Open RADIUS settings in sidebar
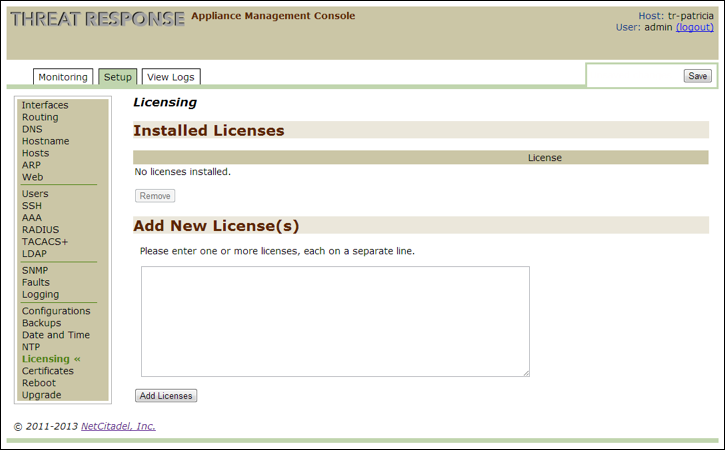725x450 pixels. pyautogui.click(x=40, y=230)
